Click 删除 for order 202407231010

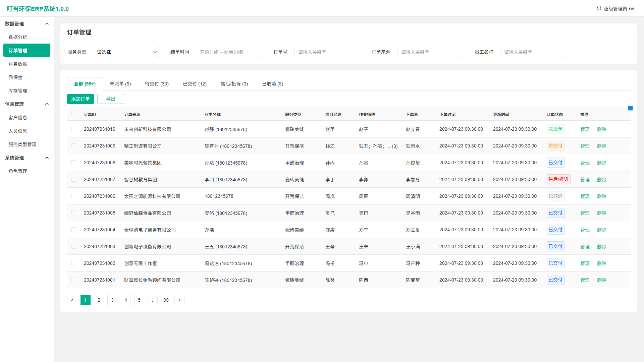tap(602, 129)
